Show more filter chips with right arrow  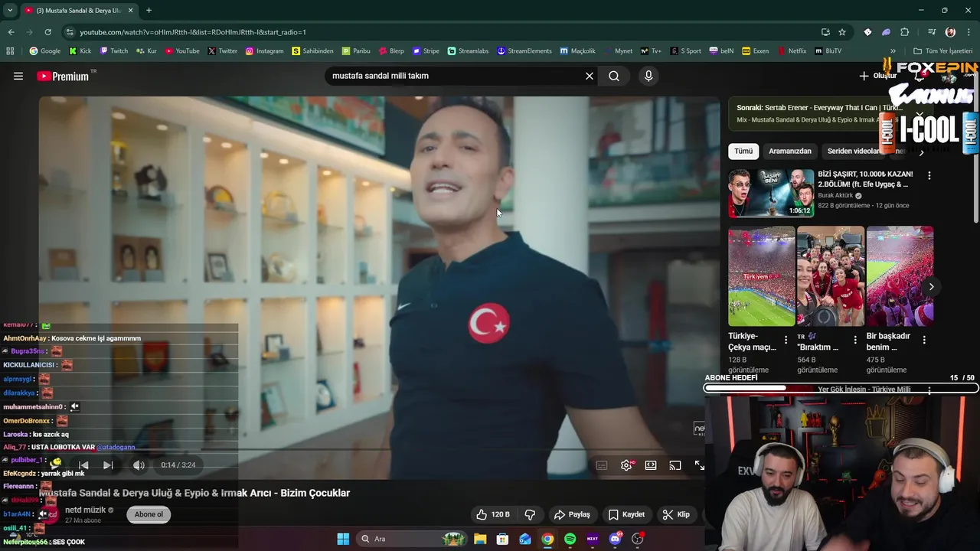pyautogui.click(x=921, y=152)
